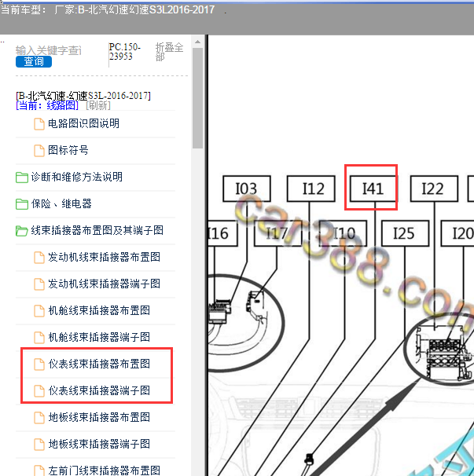
Task: Click page icon beside 机舱线束插接器端子图
Action: tap(39, 338)
